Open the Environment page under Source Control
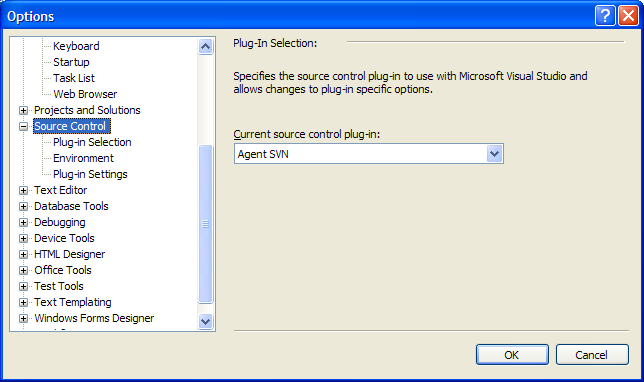644x382 pixels. click(x=83, y=158)
